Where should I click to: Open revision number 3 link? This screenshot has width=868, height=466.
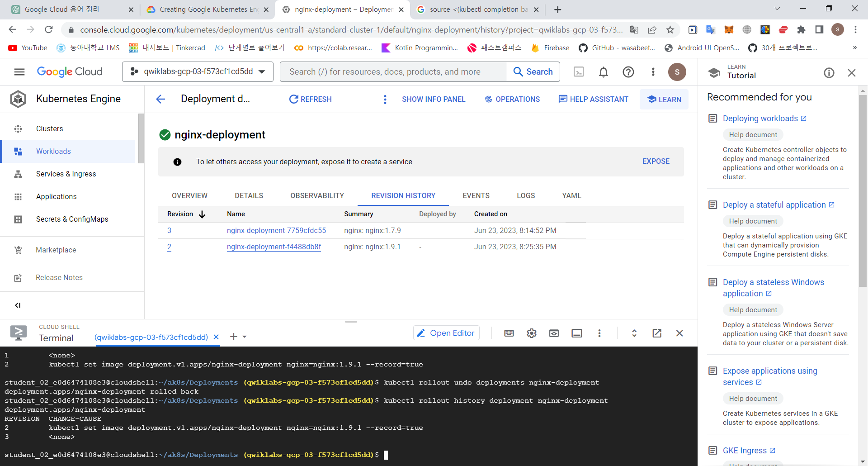pos(169,231)
